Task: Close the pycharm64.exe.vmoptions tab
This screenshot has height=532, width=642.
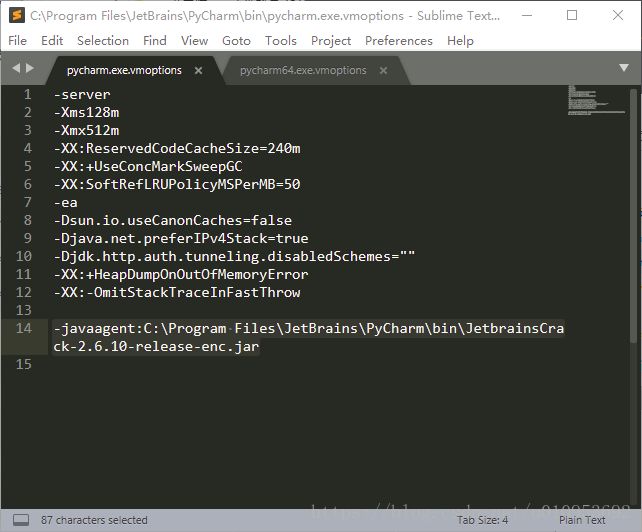Action: 383,70
